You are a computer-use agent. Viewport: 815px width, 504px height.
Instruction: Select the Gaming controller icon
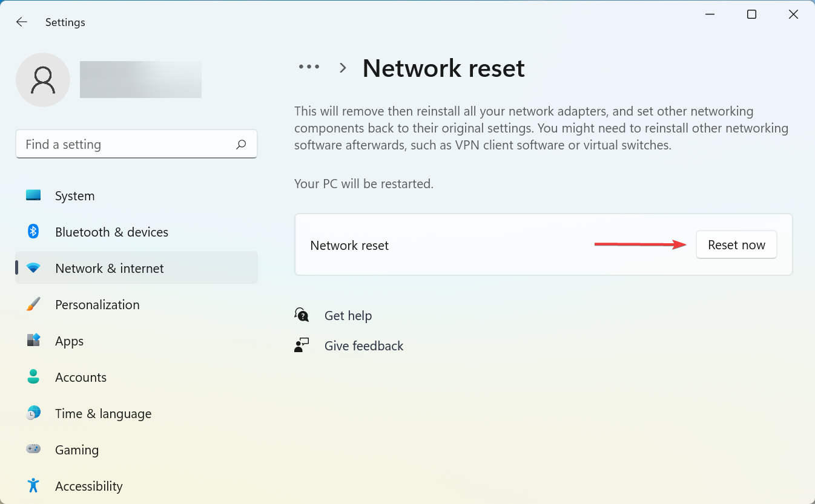tap(33, 450)
